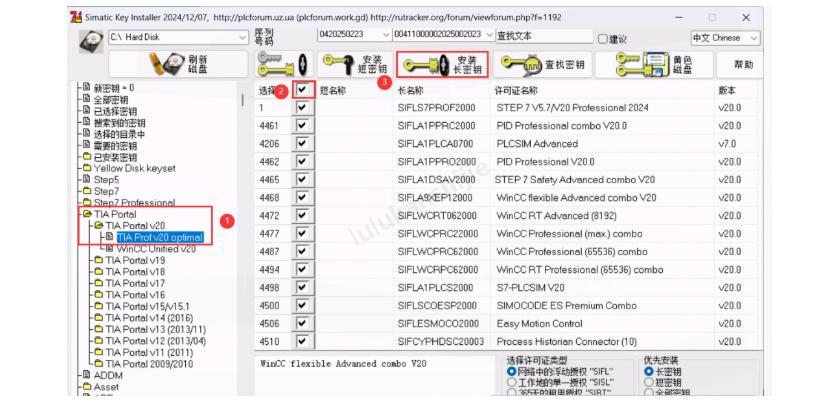The height and width of the screenshot is (403, 839).
Task: Toggle checkbox for row 4477 WinCC Professional (max.)
Action: click(x=303, y=233)
